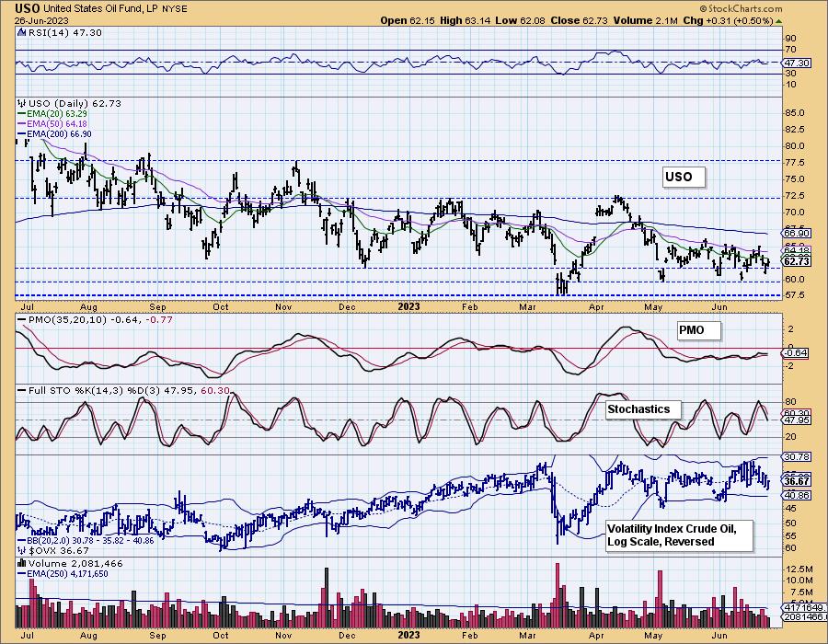Click the USO ticker symbol in title

click(28, 8)
